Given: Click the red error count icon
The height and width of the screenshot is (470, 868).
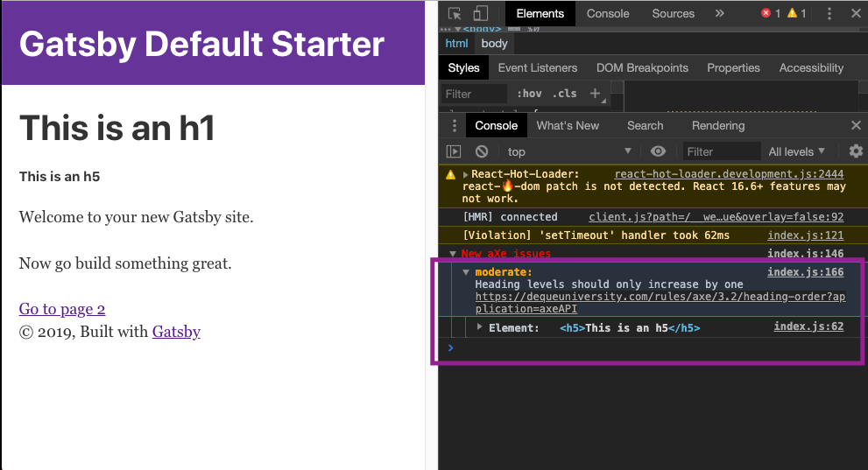Looking at the screenshot, I should [766, 13].
